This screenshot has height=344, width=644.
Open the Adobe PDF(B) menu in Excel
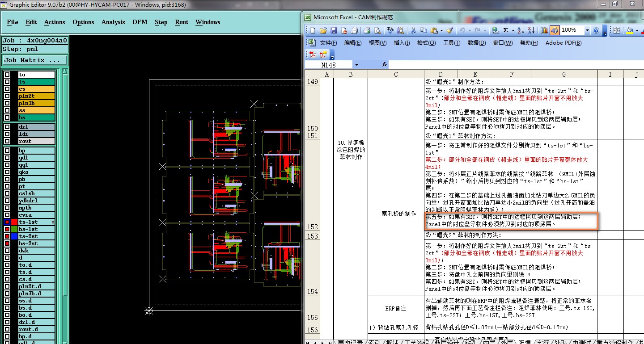pyautogui.click(x=563, y=43)
